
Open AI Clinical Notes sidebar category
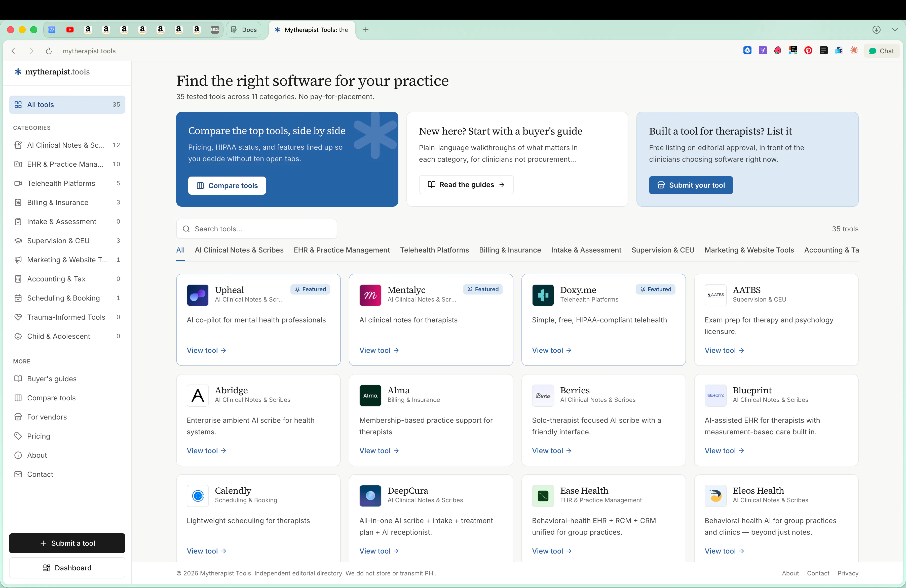(67, 145)
